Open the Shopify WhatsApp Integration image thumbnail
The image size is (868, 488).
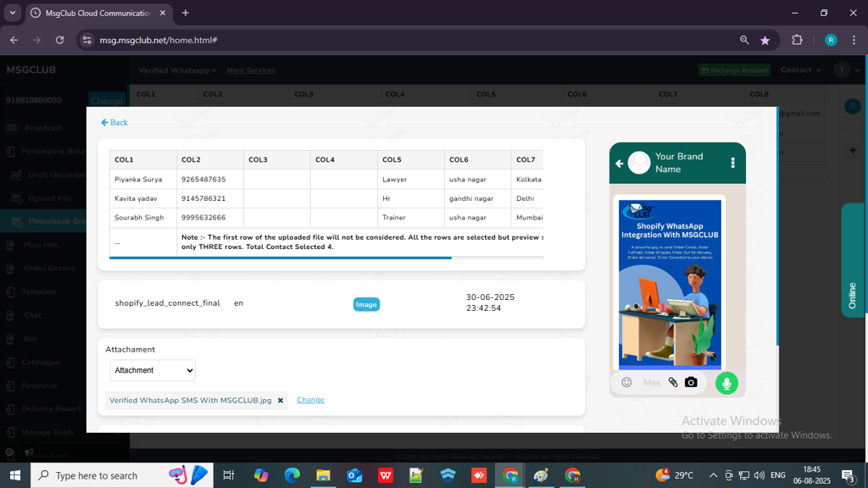pos(670,284)
